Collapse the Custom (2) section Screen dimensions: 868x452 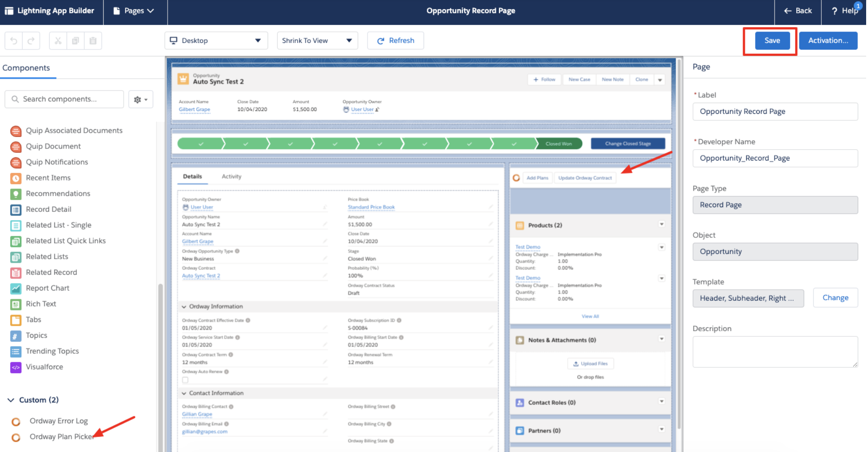tap(11, 400)
